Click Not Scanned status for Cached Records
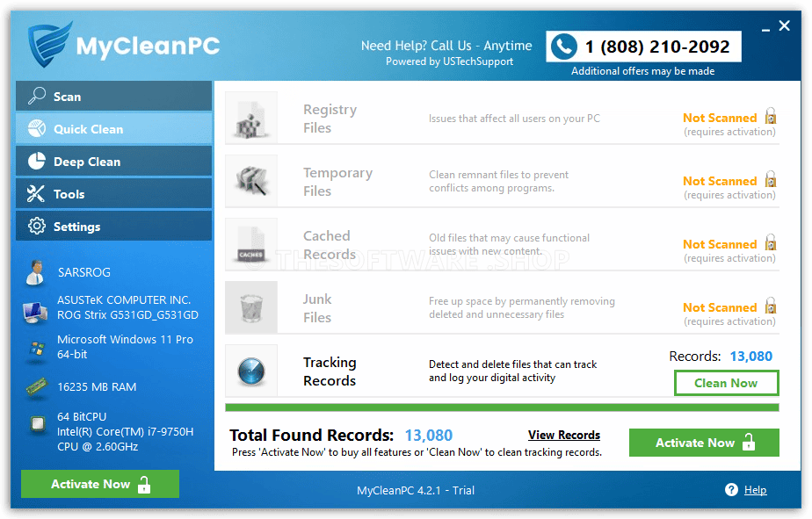This screenshot has height=519, width=812. coord(720,244)
